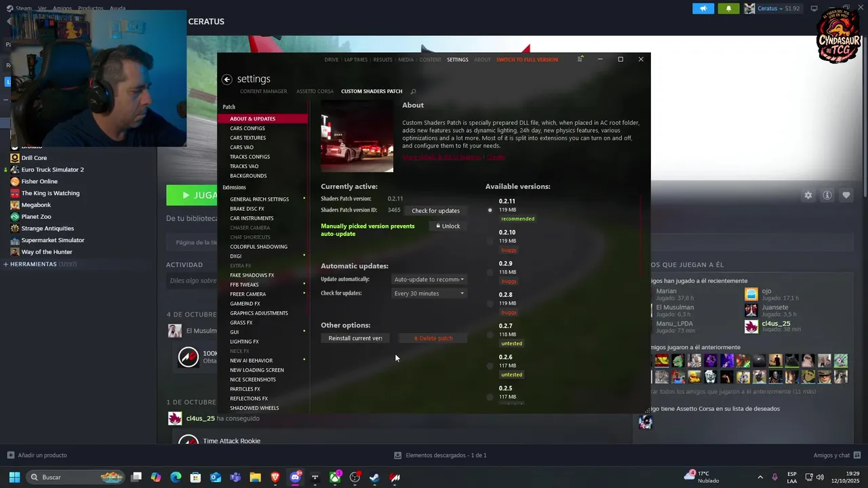The width and height of the screenshot is (868, 488).
Task: Click Supermarket Simulator icon in library
Action: pos(15,240)
